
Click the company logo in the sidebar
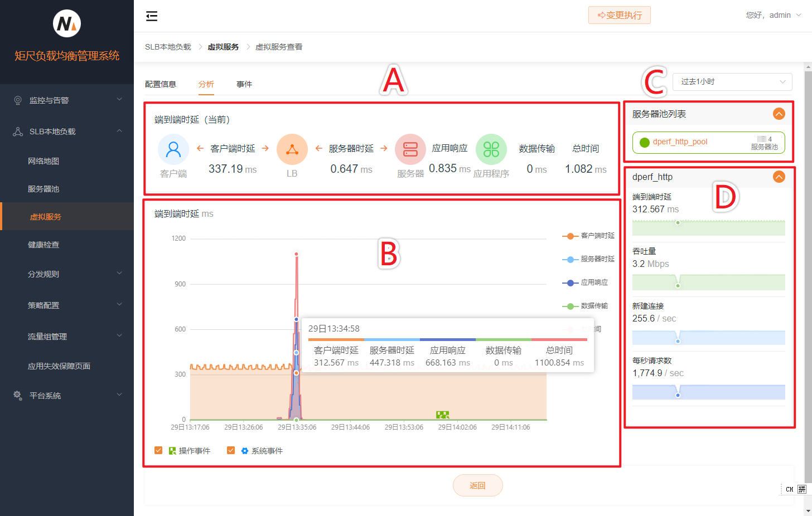tap(67, 24)
